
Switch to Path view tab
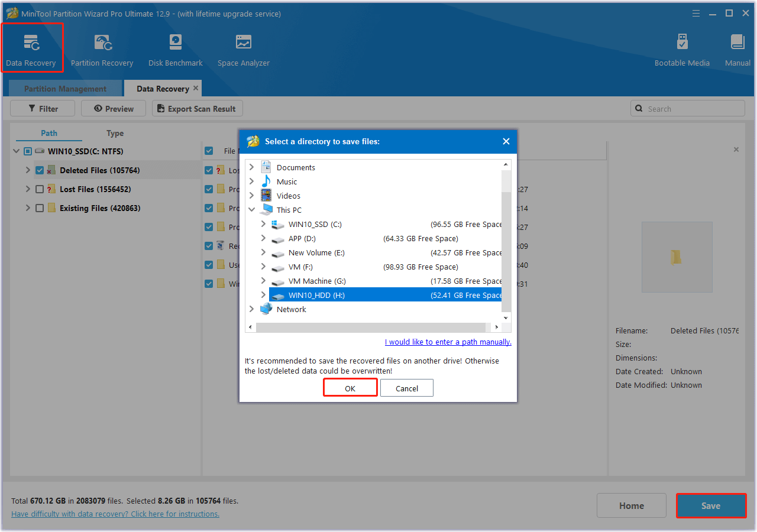tap(49, 133)
